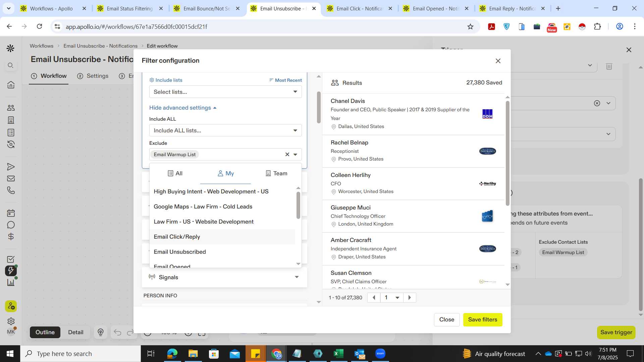Viewport: 644px width, 362px height.
Task: Switch to Outline view
Action: tap(45, 332)
